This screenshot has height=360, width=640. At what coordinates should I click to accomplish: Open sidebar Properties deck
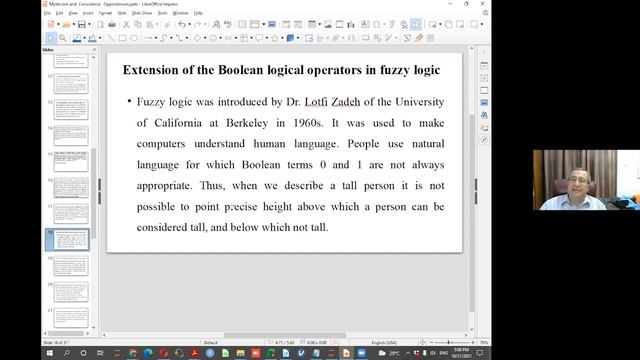click(484, 66)
